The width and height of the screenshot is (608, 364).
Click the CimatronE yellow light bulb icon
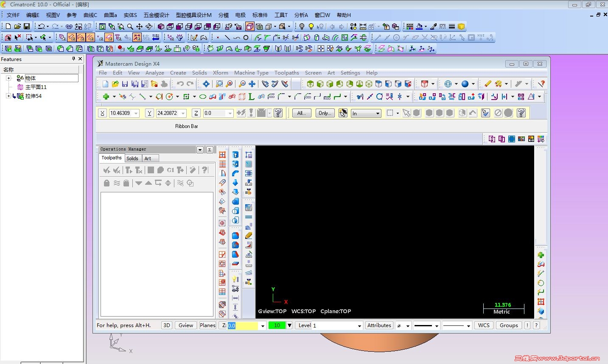[x=311, y=26]
